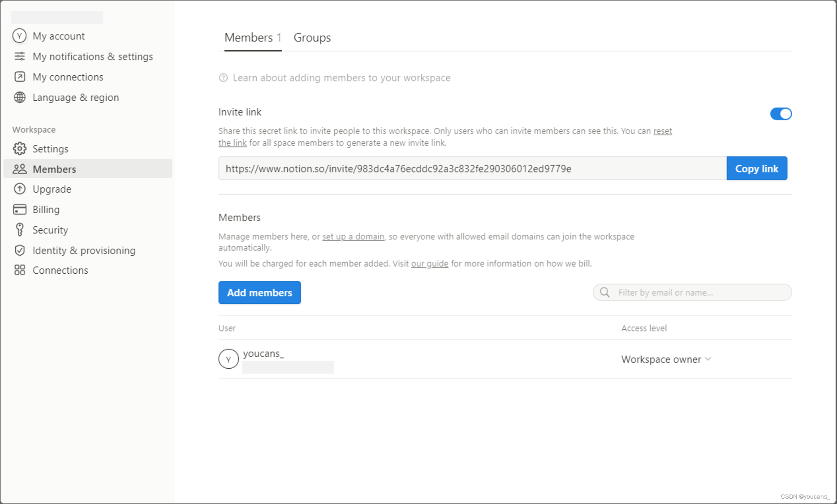Click the Upgrade arrow-circle icon
837x504 pixels.
pyautogui.click(x=19, y=189)
